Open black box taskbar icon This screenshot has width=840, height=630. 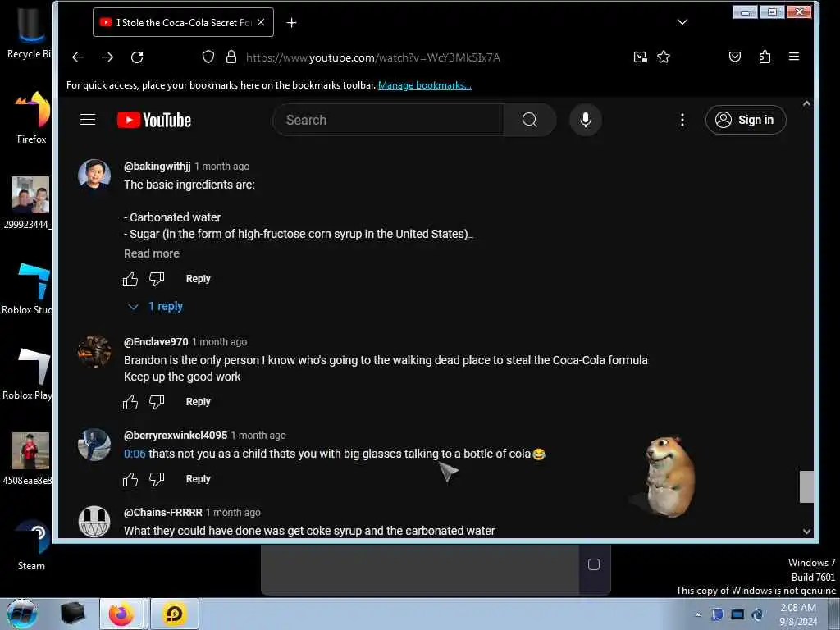(73, 614)
